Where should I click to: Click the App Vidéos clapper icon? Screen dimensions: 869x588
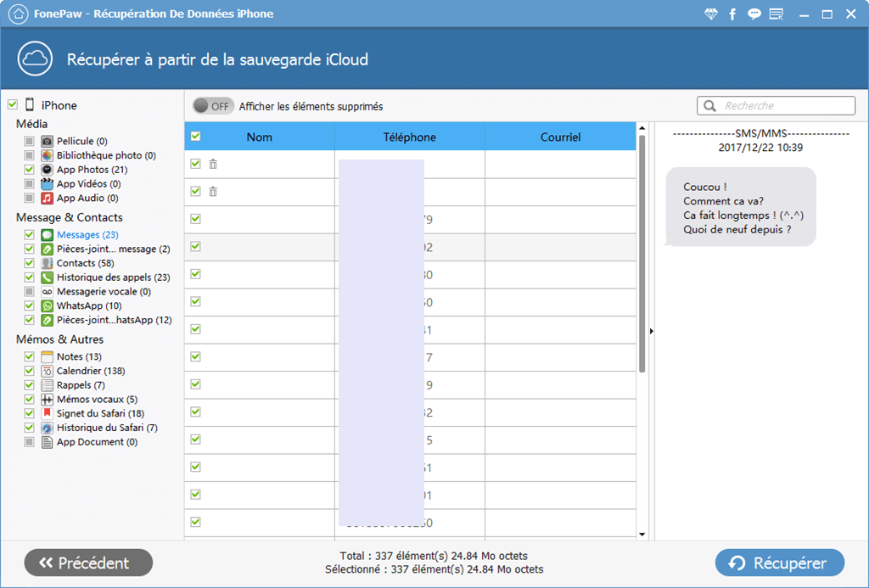pyautogui.click(x=48, y=183)
